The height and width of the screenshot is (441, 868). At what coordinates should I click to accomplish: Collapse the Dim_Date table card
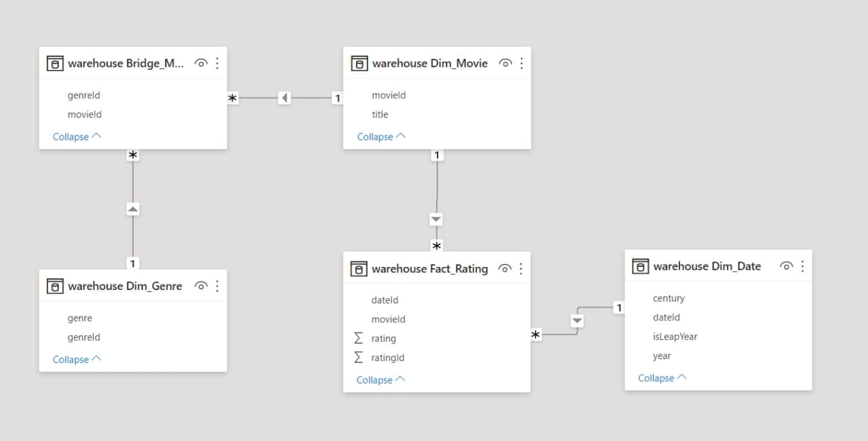coord(662,378)
